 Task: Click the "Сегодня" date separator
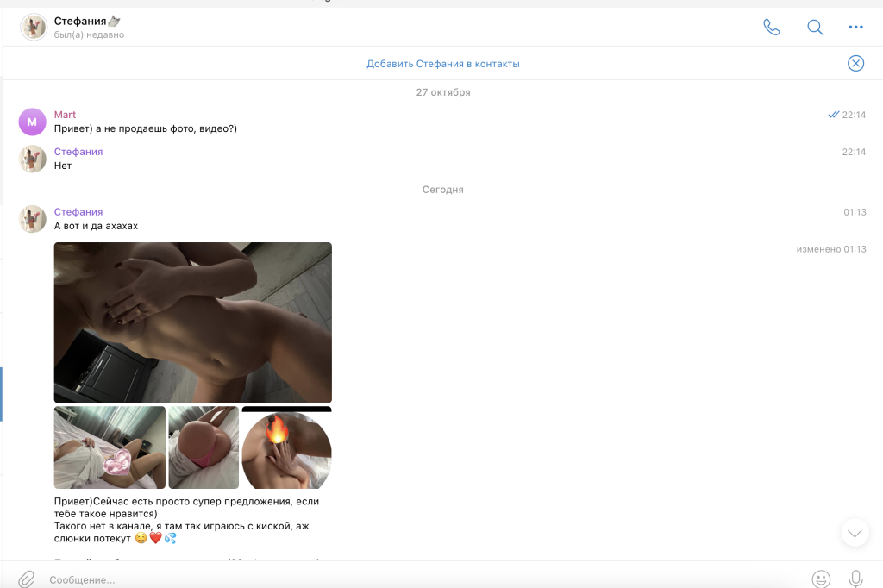coord(442,190)
